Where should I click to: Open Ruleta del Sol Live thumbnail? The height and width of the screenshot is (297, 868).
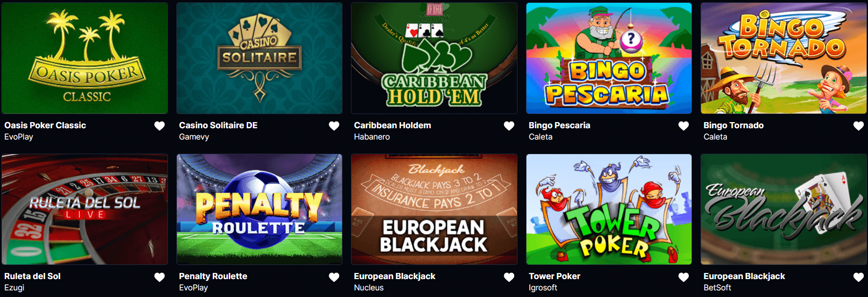click(85, 209)
